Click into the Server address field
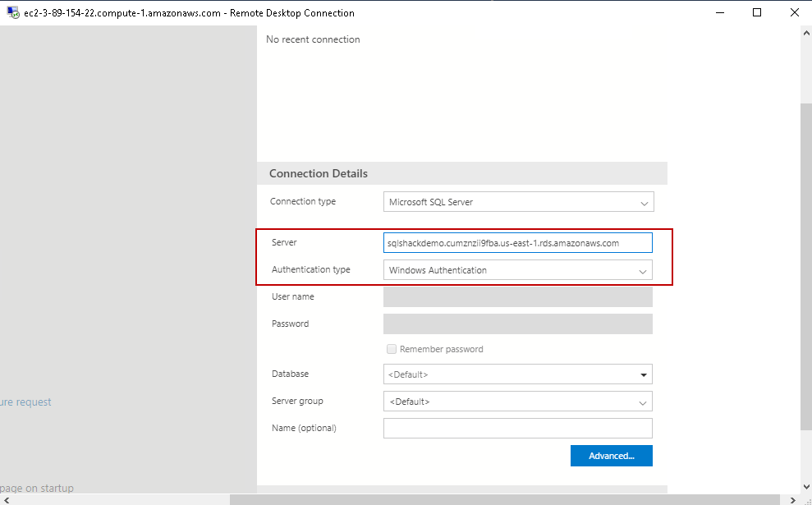This screenshot has width=812, height=505. pyautogui.click(x=517, y=243)
